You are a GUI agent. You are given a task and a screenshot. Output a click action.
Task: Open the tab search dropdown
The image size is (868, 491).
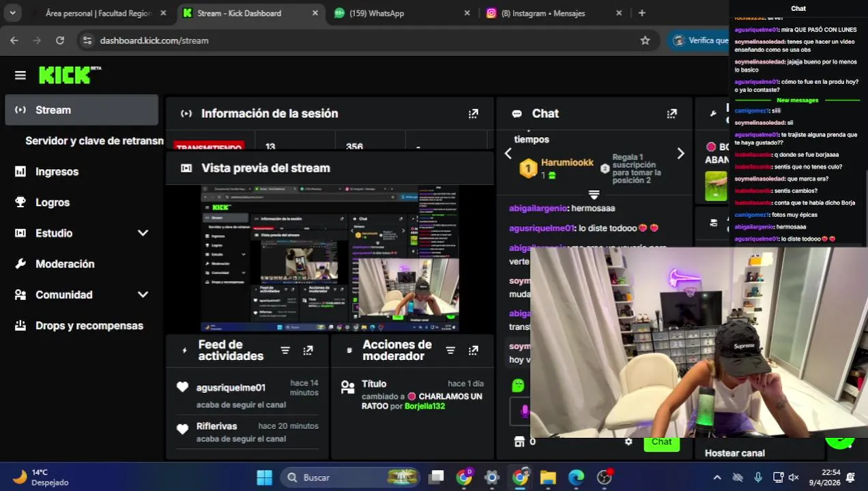pos(12,13)
